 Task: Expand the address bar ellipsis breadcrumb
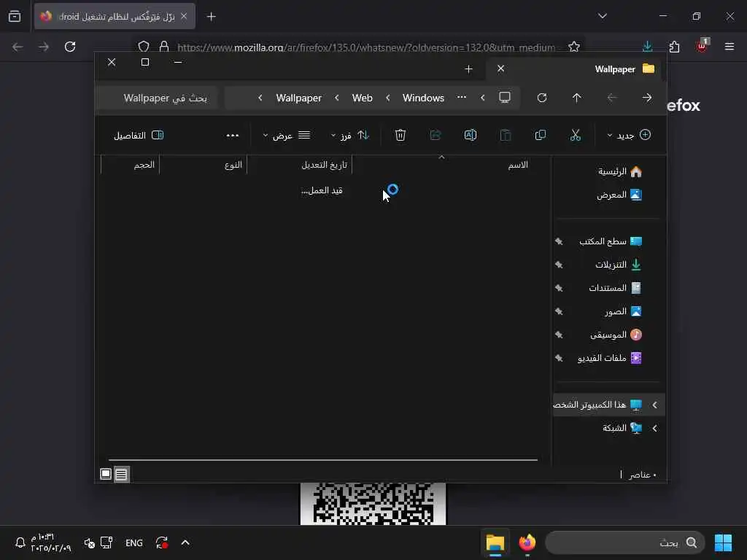coord(462,97)
